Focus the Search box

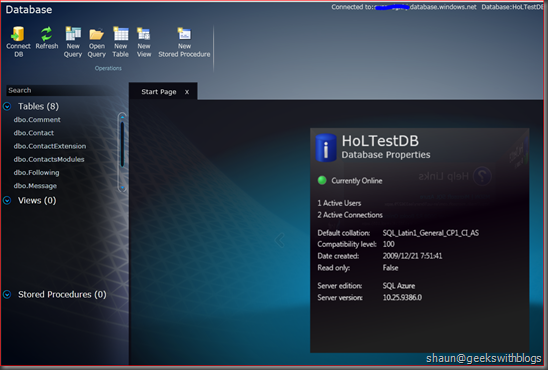click(x=61, y=90)
